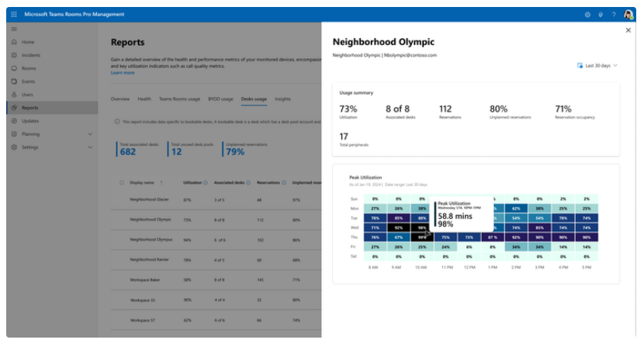Viewport: 644px width, 350px height.
Task: Open the Workspace 33 row
Action: [x=216, y=300]
